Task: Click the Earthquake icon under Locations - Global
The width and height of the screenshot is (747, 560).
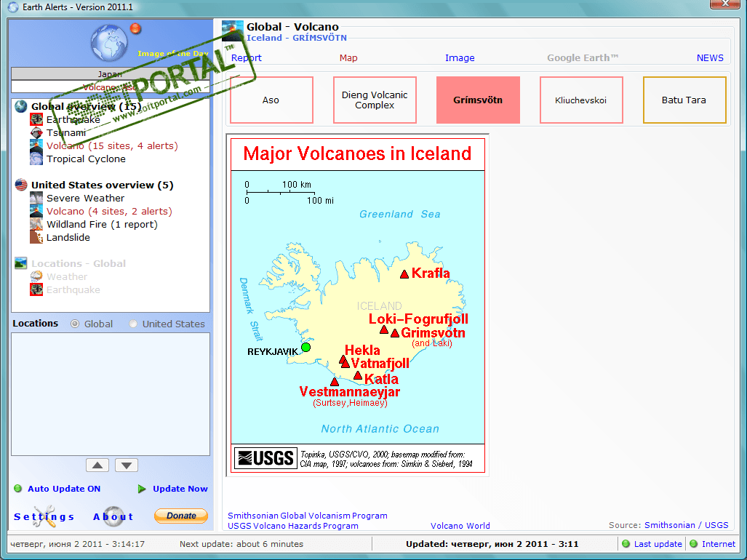Action: click(x=36, y=289)
